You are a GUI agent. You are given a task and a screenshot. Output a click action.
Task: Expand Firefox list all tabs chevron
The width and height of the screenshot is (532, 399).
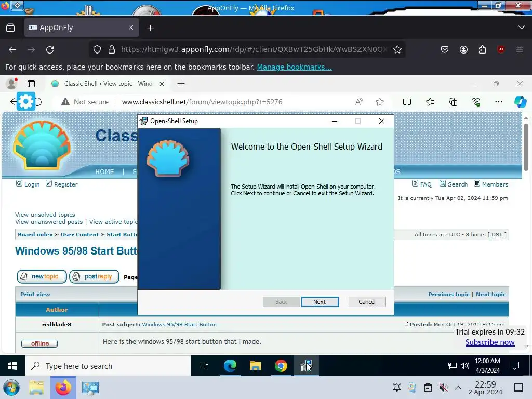pos(522,28)
